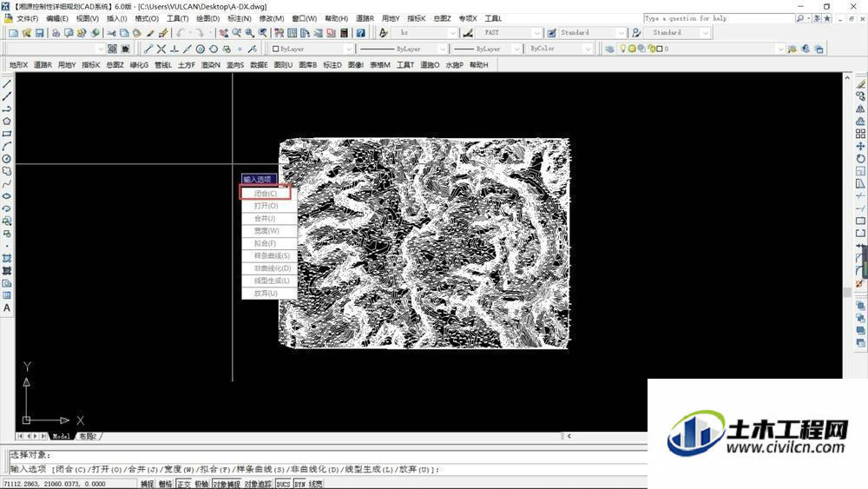Click the calculator icon
This screenshot has height=489, width=868.
(344, 33)
